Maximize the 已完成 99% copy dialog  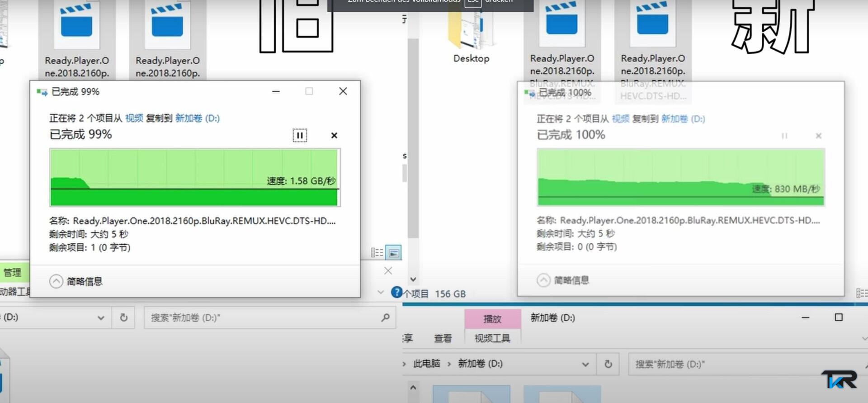click(x=309, y=91)
